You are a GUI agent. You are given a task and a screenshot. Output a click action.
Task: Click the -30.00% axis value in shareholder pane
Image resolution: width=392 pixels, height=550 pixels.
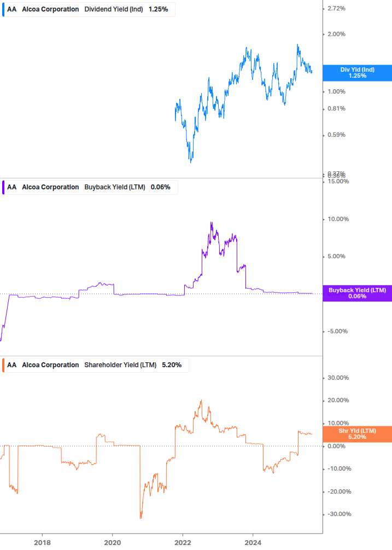339,514
